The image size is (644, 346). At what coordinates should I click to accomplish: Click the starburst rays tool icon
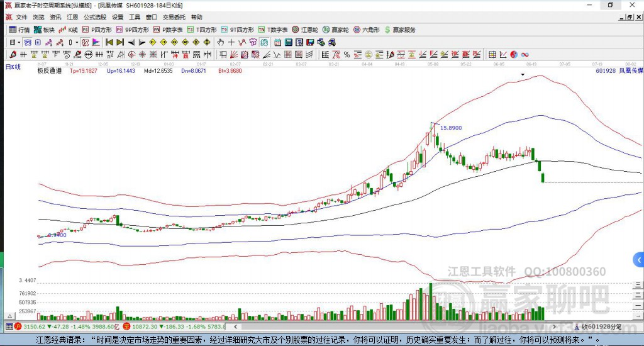click(142, 55)
